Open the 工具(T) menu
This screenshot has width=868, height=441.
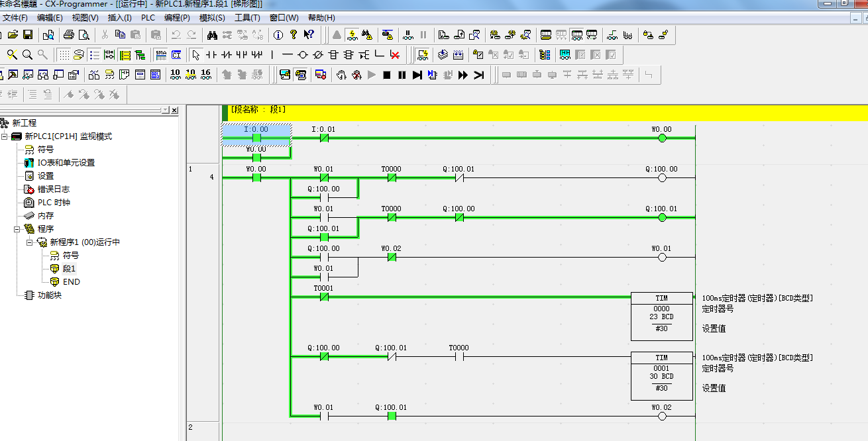247,18
